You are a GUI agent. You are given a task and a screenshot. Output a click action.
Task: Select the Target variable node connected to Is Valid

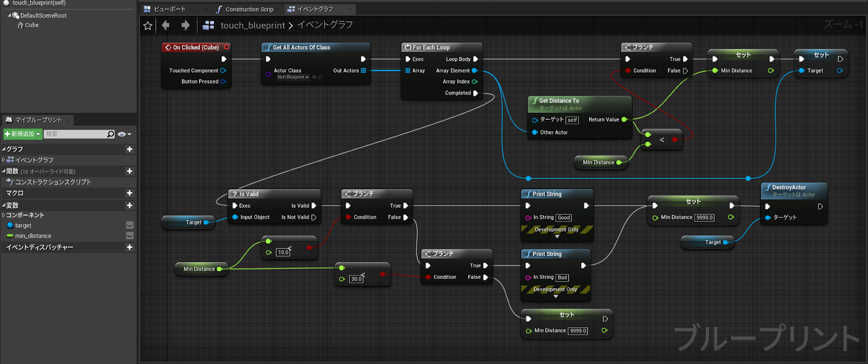tap(189, 222)
